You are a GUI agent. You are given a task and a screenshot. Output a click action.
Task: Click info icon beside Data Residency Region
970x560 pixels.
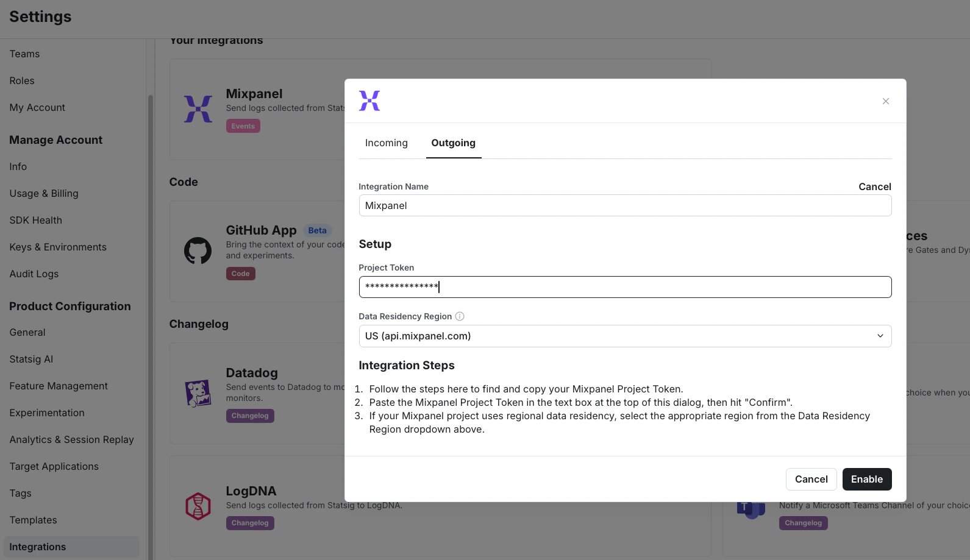[460, 316]
